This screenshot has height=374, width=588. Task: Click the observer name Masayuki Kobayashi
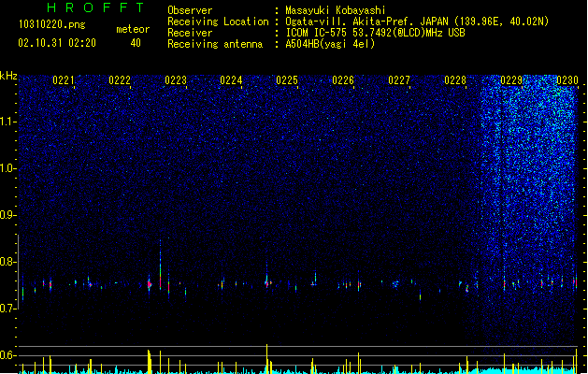336,10
